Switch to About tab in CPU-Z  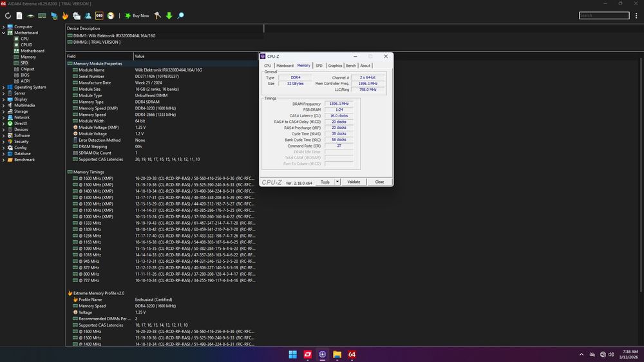tap(365, 66)
